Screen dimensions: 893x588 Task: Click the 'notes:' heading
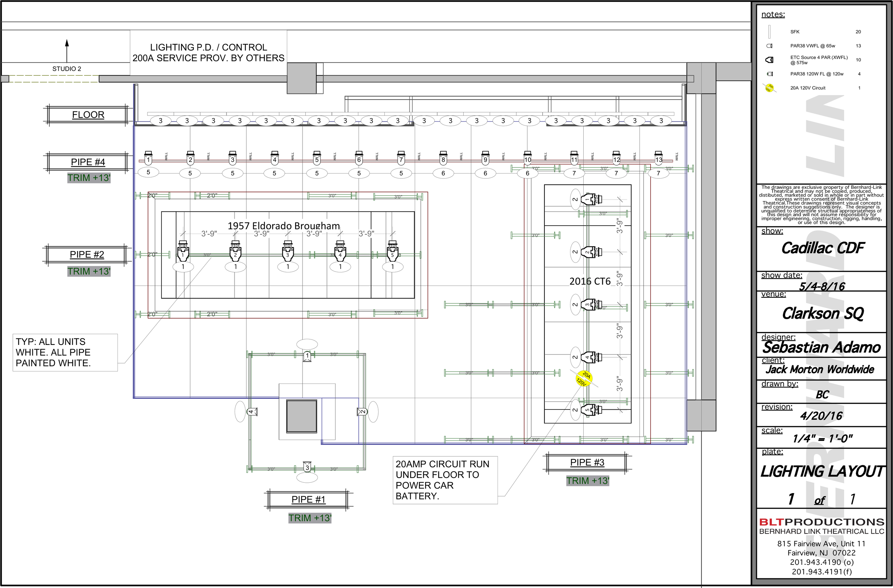click(x=773, y=14)
